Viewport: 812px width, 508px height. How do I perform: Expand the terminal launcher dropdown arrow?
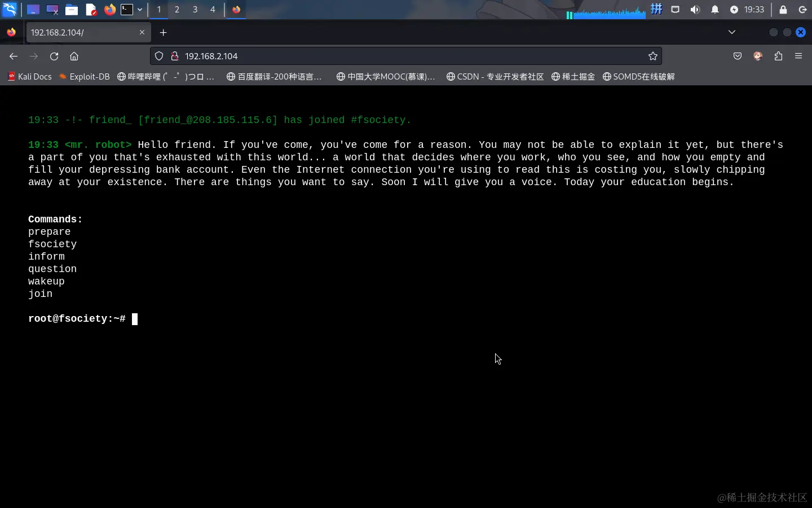pos(140,10)
